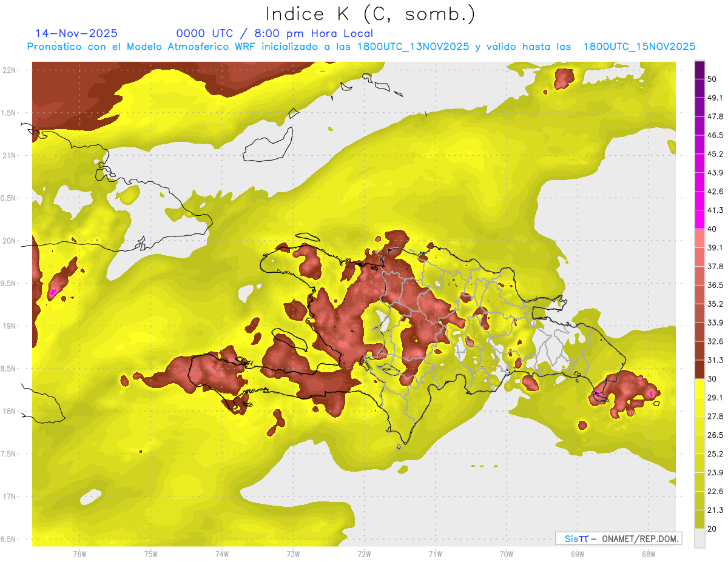Click the colorbar label '40'
This screenshot has height=562, width=728.
712,229
